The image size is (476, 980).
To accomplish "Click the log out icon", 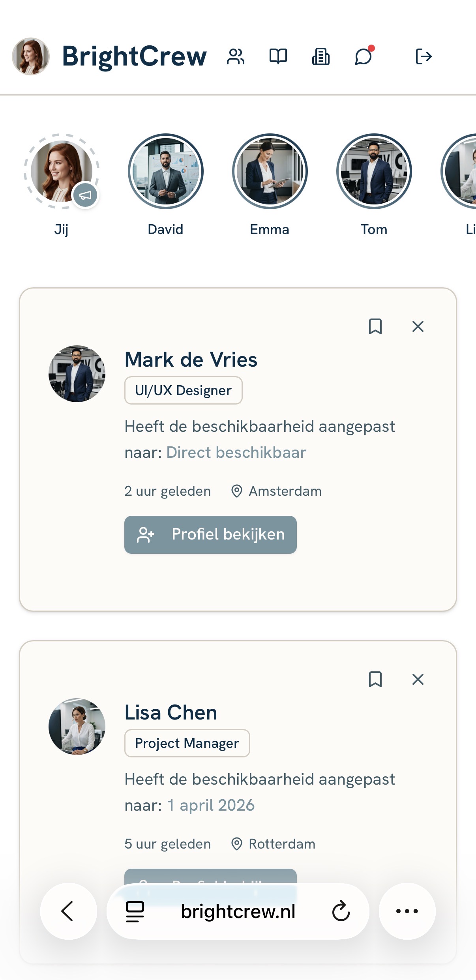I will 424,56.
